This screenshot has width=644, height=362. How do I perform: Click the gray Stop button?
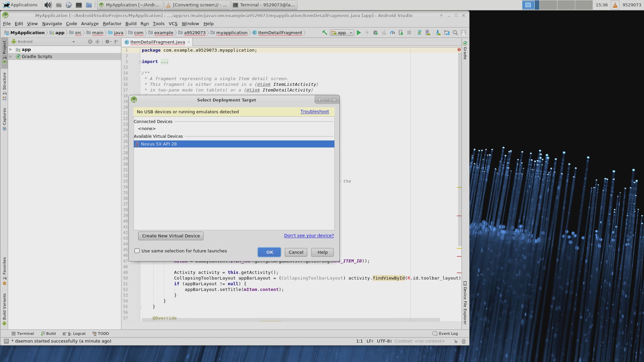click(409, 33)
